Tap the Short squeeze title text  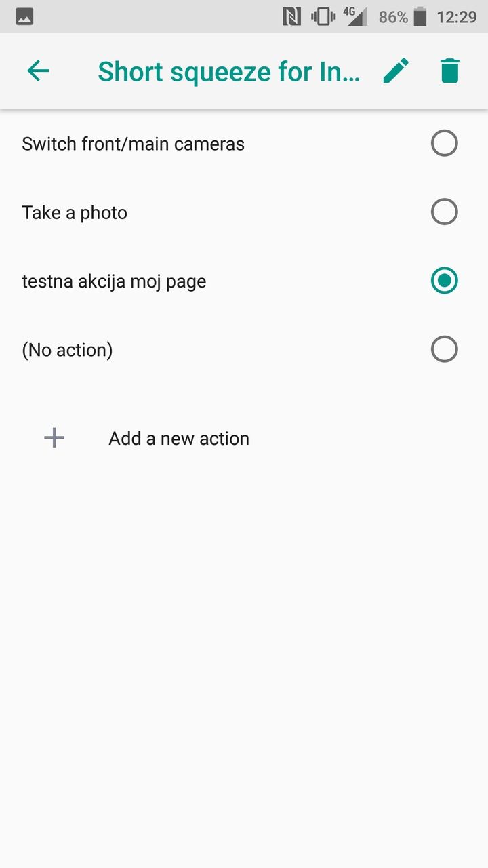pos(228,71)
